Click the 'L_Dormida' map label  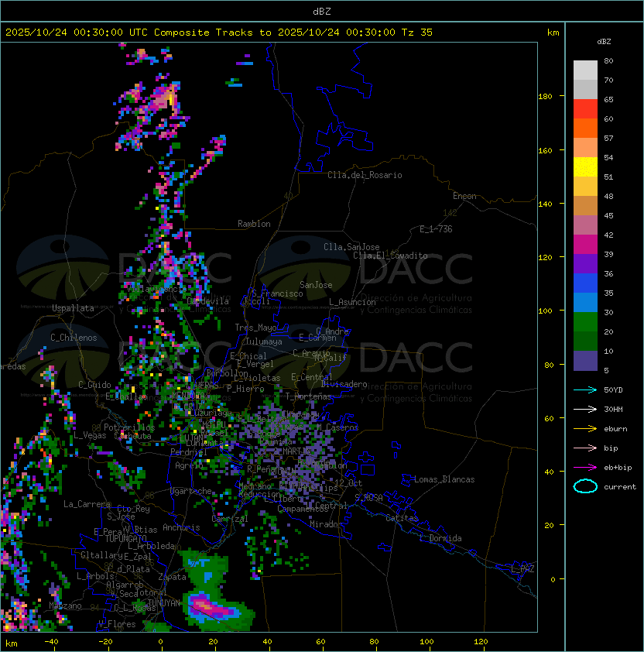(x=440, y=538)
